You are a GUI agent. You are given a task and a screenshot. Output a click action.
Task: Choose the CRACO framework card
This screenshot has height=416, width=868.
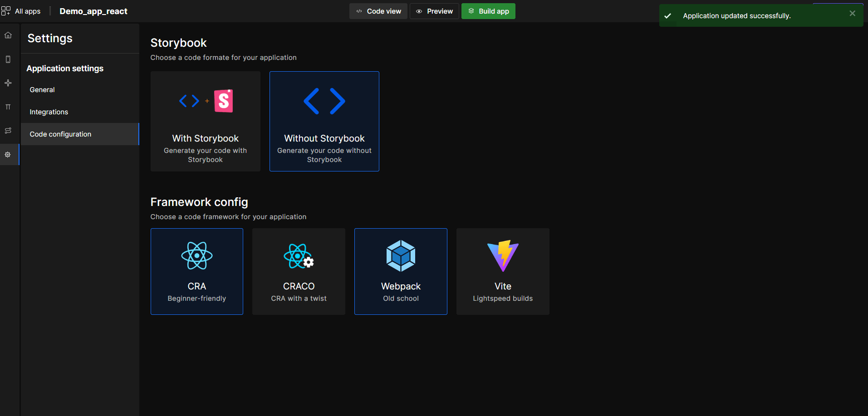click(x=299, y=271)
